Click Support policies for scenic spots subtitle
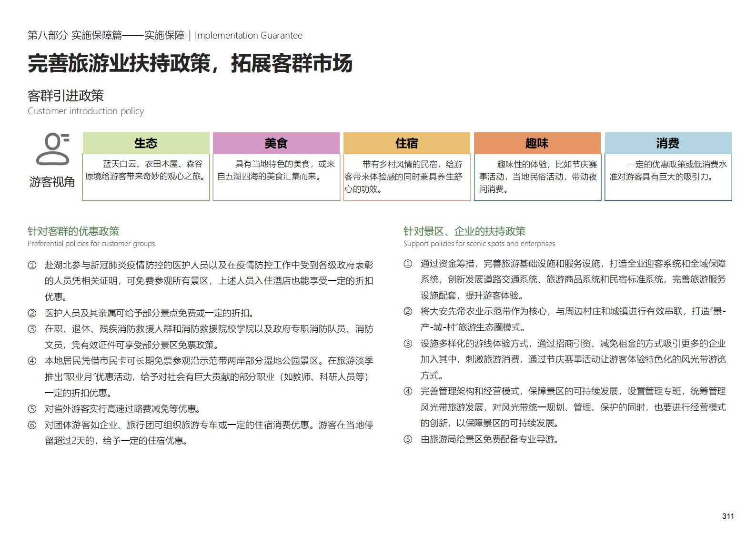This screenshot has height=534, width=756. [x=479, y=244]
